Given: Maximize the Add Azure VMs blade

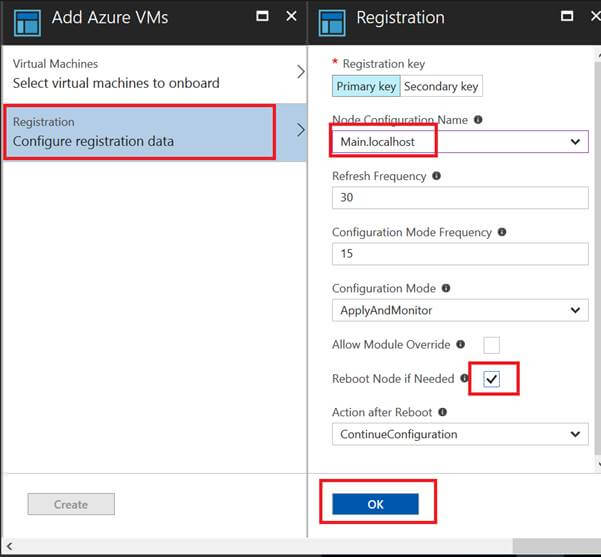Looking at the screenshot, I should click(x=262, y=16).
